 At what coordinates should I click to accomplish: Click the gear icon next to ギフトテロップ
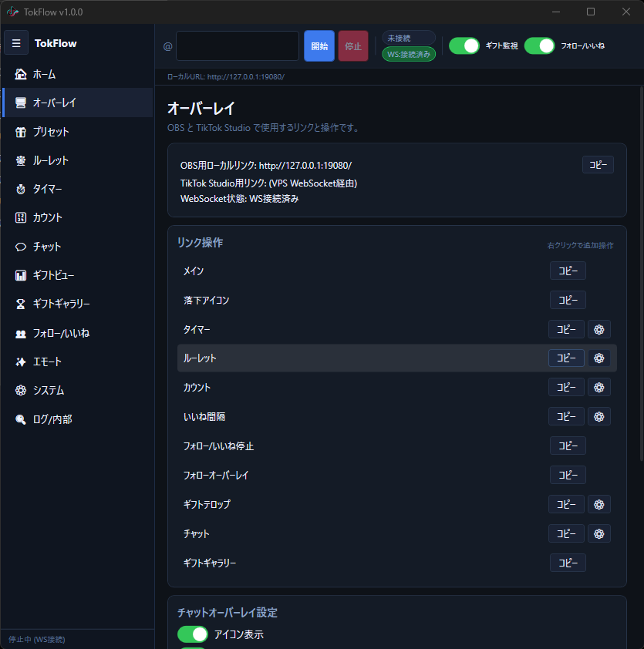click(x=599, y=504)
